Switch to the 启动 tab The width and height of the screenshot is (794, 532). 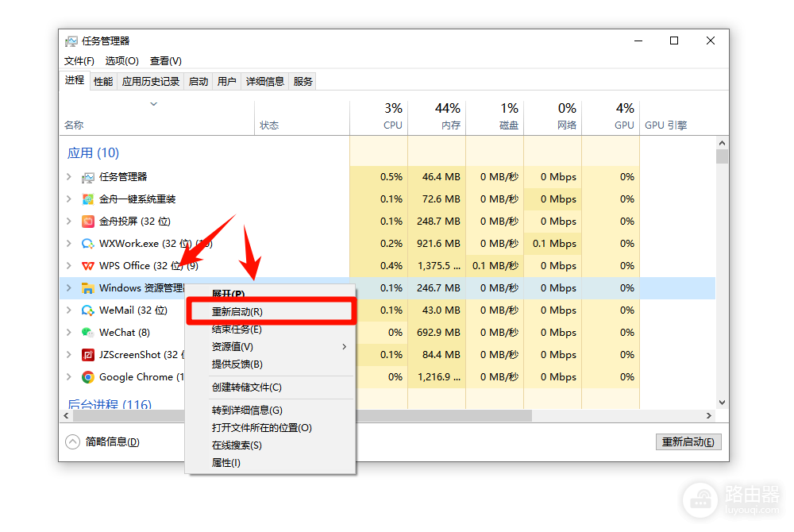(x=198, y=82)
